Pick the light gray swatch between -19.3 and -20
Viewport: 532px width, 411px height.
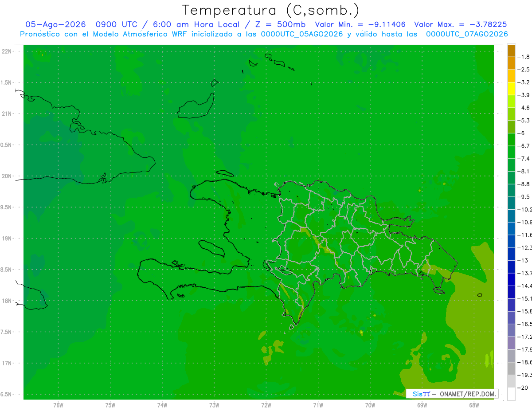pos(511,381)
